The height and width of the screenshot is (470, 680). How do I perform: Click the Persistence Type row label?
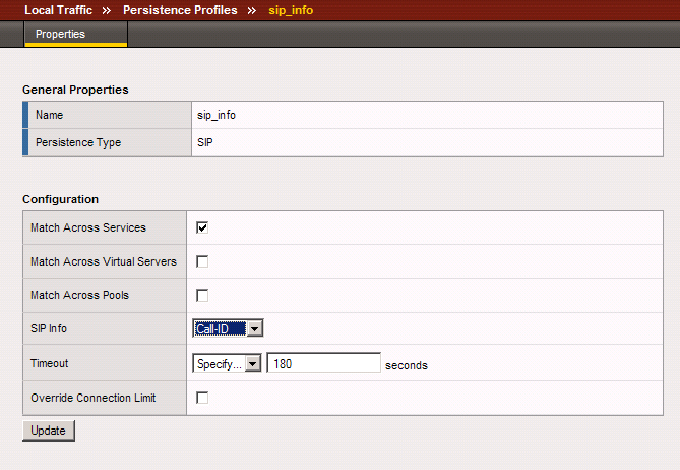(x=78, y=142)
